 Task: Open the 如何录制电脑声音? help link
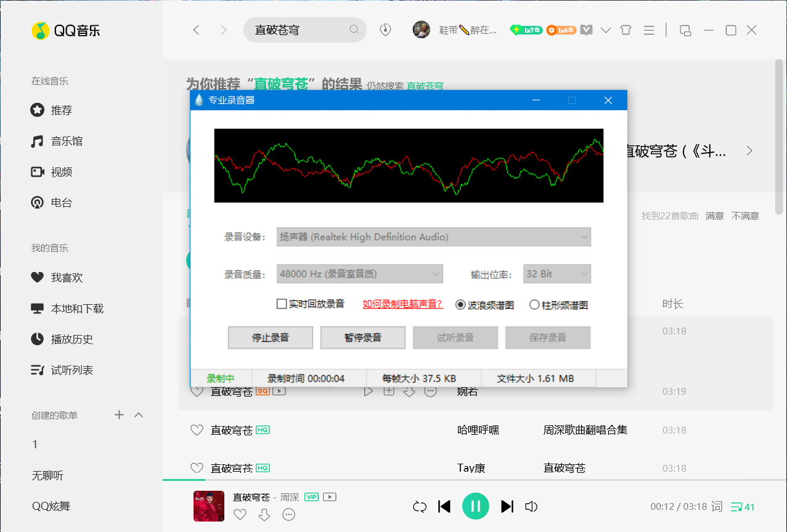click(x=403, y=304)
